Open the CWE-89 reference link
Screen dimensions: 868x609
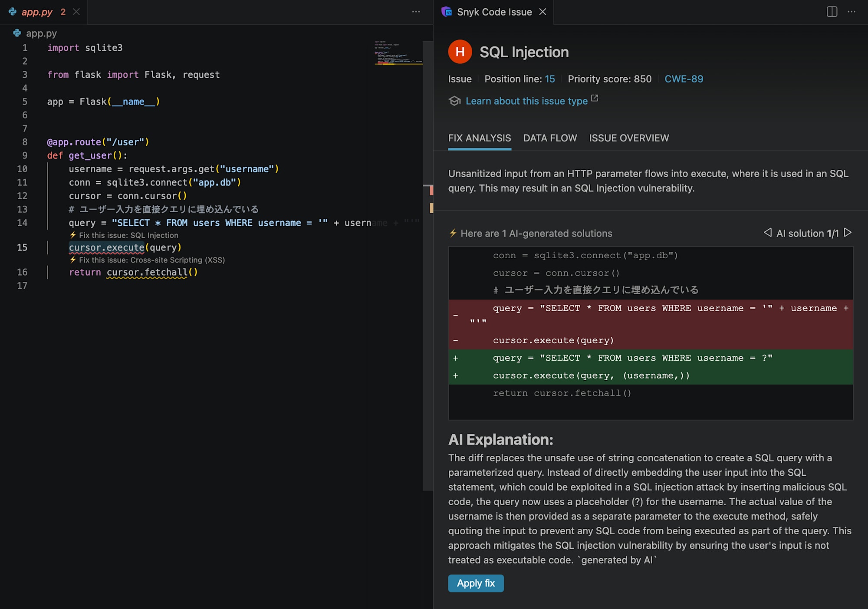tap(684, 79)
